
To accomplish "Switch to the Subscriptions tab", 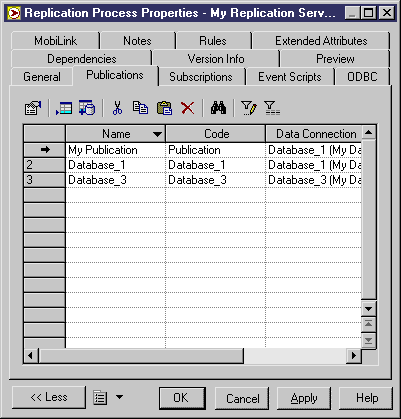I will (x=201, y=77).
